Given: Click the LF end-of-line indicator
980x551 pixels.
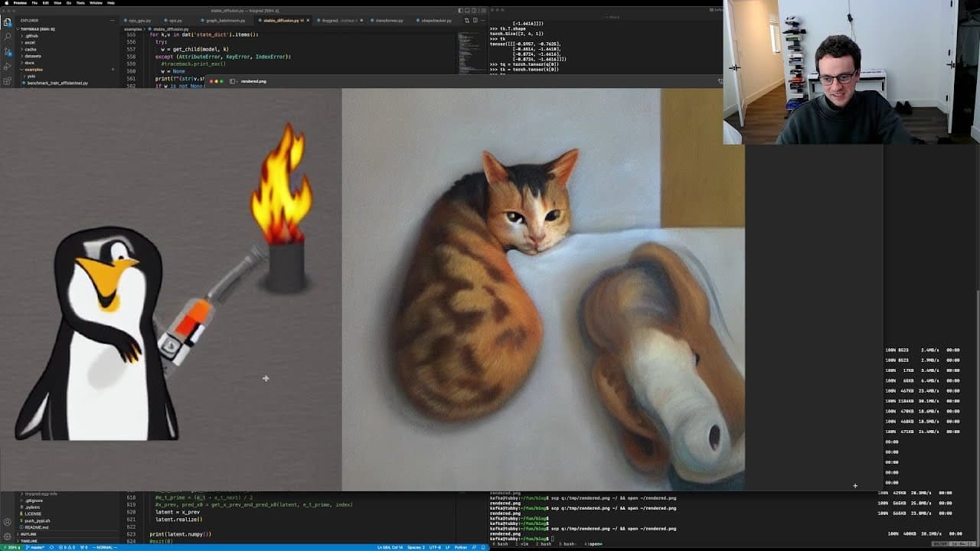Looking at the screenshot, I should pyautogui.click(x=448, y=547).
